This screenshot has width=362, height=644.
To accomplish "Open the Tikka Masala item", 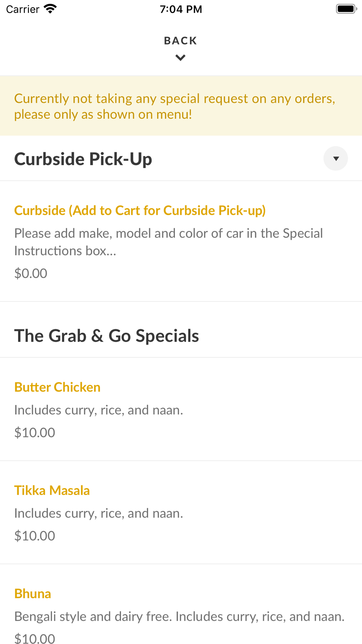I will click(x=52, y=490).
